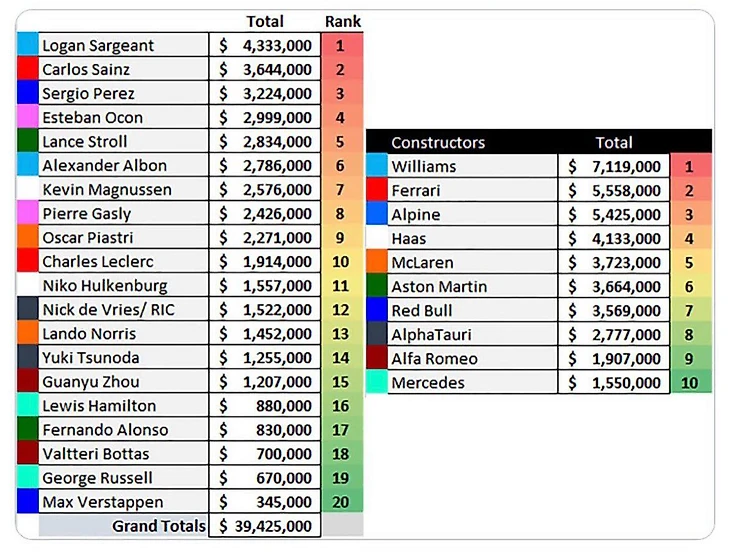
Task: Click the blue swatch beside Red Bull
Action: [x=376, y=311]
